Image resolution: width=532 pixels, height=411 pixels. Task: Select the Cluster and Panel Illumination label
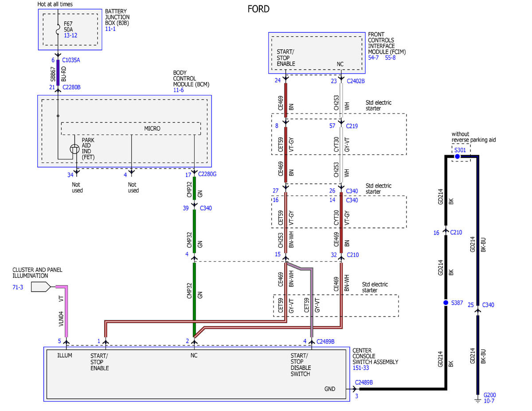click(x=37, y=273)
